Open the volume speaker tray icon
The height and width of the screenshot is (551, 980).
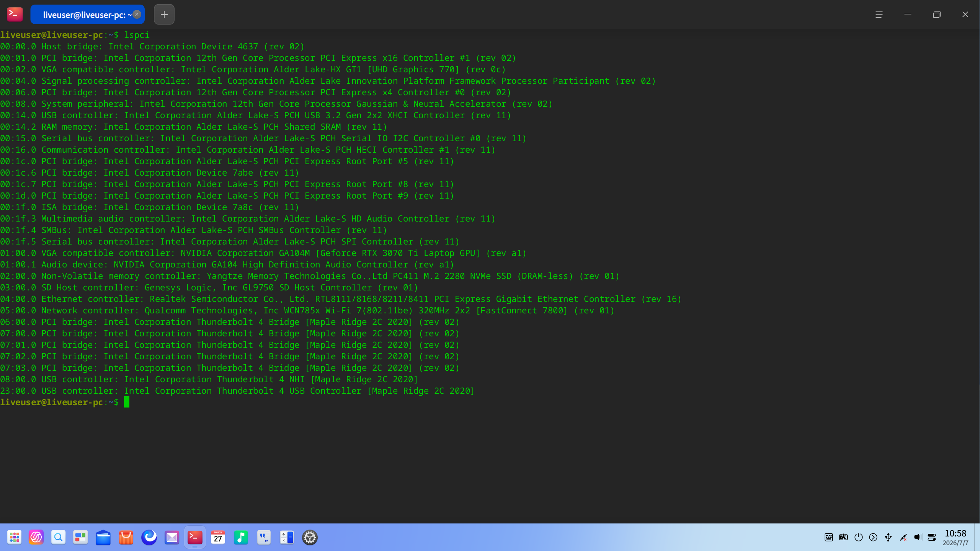[x=918, y=538]
